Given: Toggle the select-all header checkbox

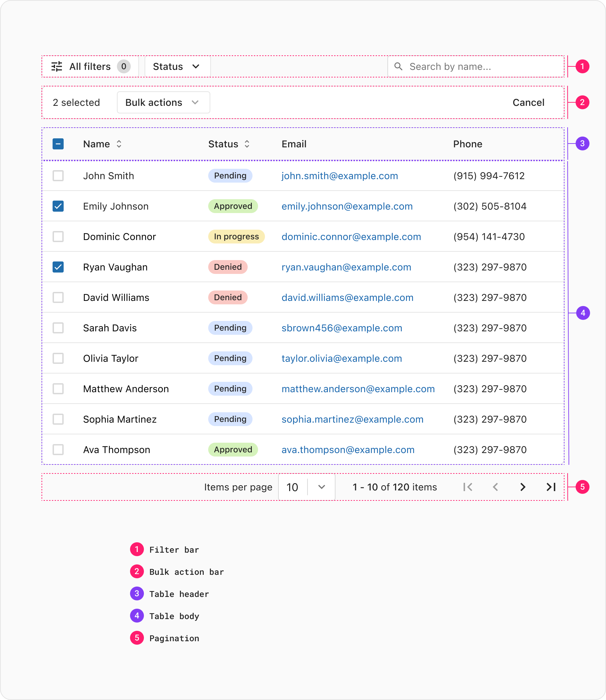Looking at the screenshot, I should [58, 144].
